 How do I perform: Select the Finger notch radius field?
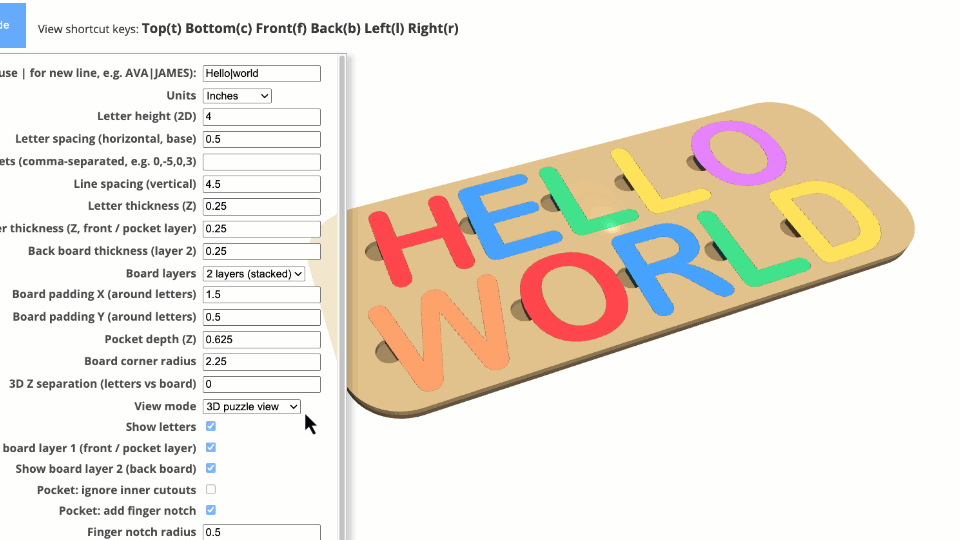tap(261, 532)
